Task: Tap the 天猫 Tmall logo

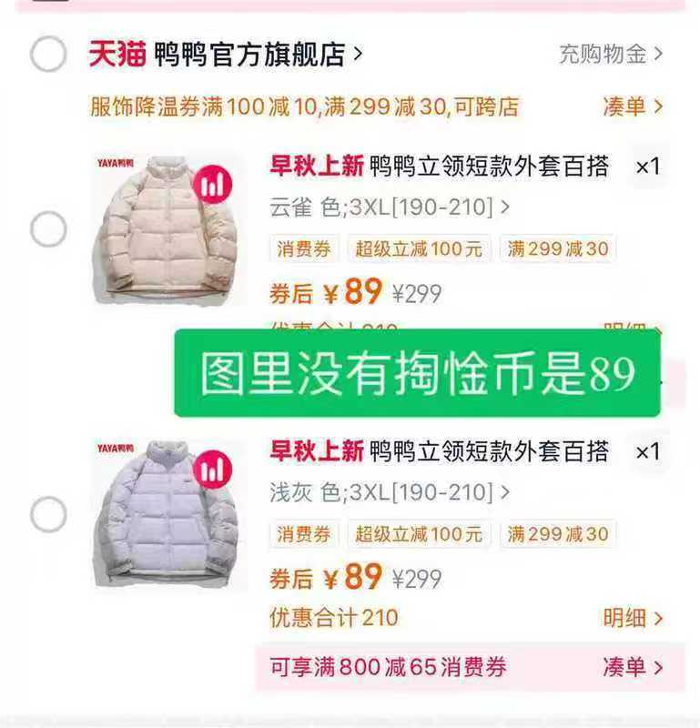Action: coord(117,54)
